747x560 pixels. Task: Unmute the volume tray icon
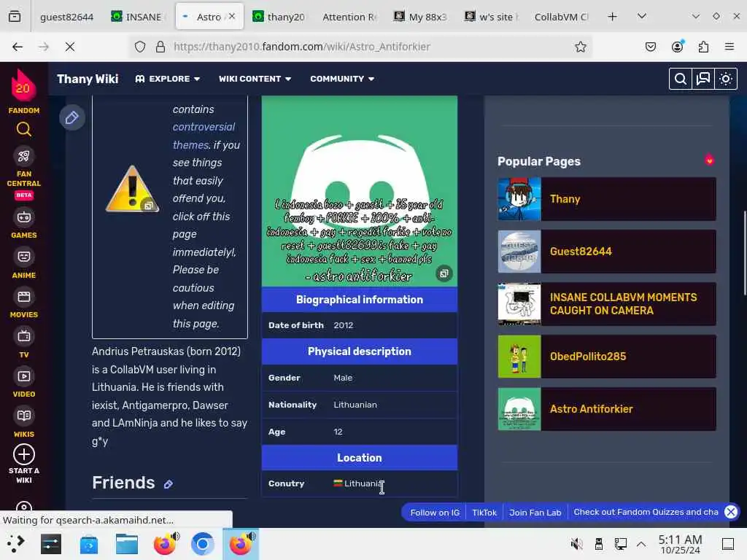[x=576, y=544]
